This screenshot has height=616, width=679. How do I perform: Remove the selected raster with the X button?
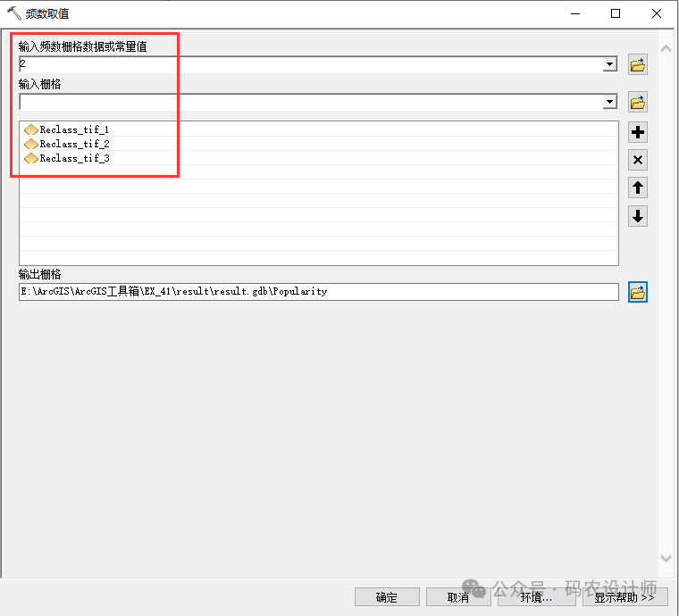(638, 161)
